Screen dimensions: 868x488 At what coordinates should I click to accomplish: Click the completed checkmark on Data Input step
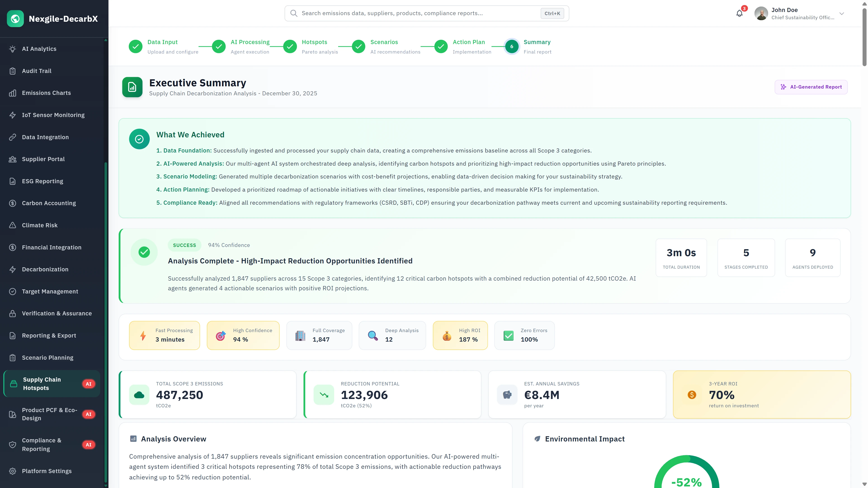(x=136, y=47)
